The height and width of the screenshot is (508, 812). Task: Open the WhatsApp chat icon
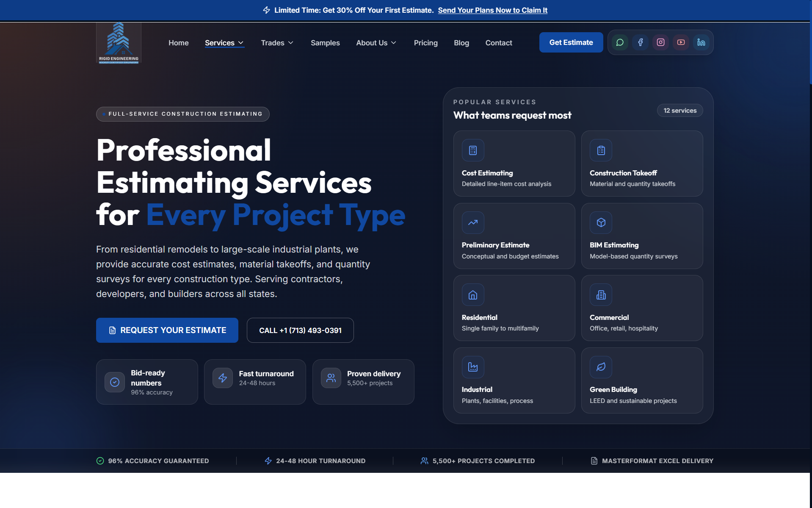coord(620,42)
